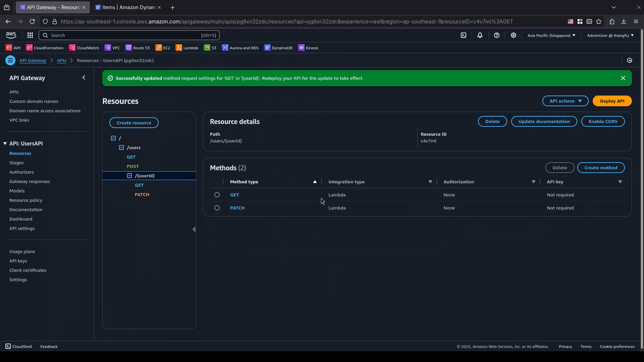Viewport: 644px width, 362px height.
Task: Open Aurora and RDS shortcut
Action: pyautogui.click(x=240, y=48)
